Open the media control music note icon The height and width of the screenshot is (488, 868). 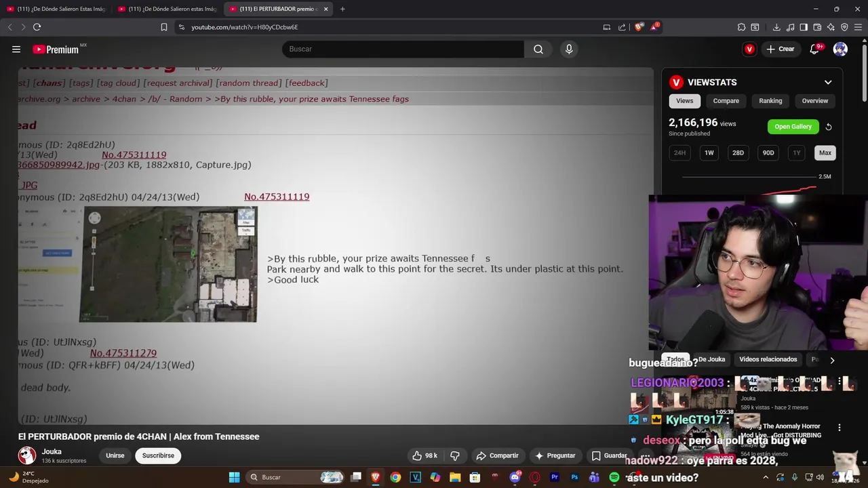(790, 27)
